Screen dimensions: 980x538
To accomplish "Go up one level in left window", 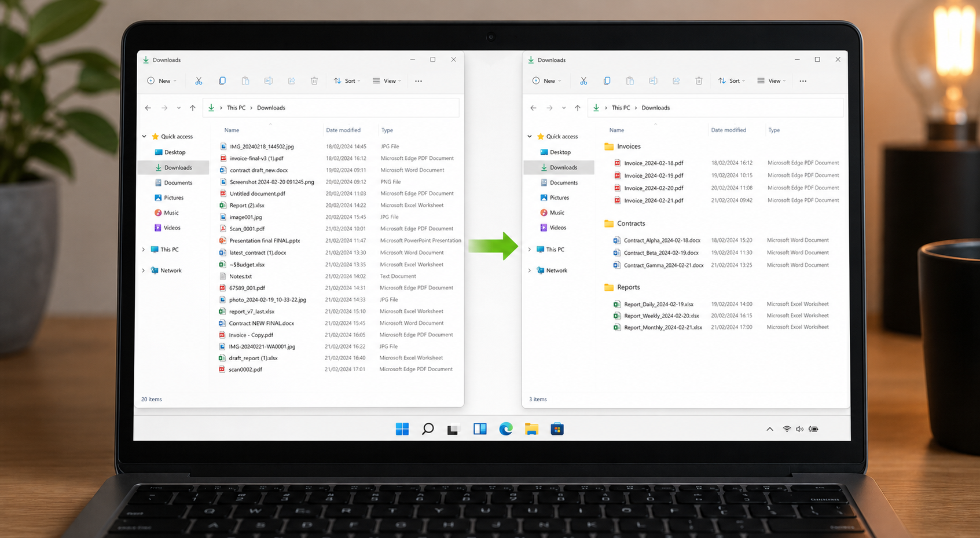I will (x=193, y=108).
